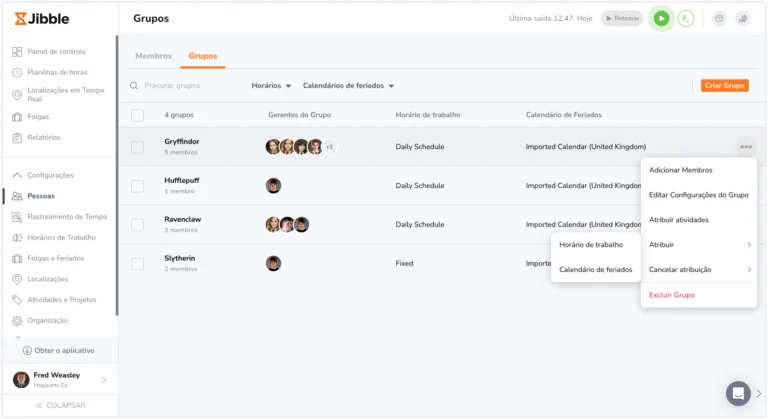Viewport: 768px width, 419px height.
Task: Click Atividades e Projetos tag icon
Action: click(17, 299)
